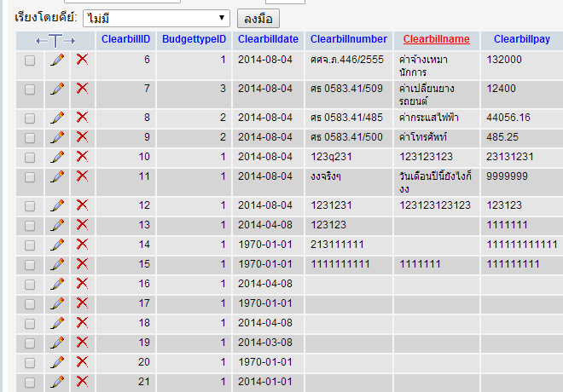Open the sort by key dropdown
This screenshot has height=392, width=563.
click(157, 18)
